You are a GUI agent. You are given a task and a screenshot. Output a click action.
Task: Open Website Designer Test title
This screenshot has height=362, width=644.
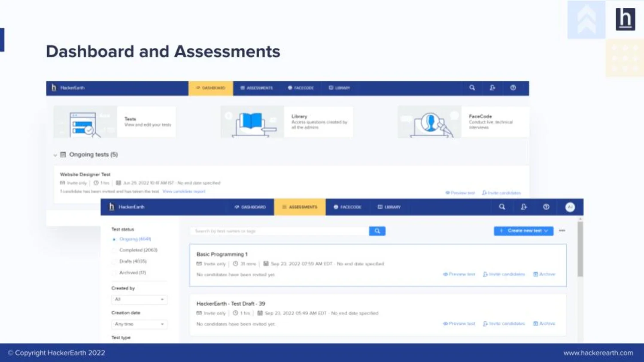(x=85, y=175)
